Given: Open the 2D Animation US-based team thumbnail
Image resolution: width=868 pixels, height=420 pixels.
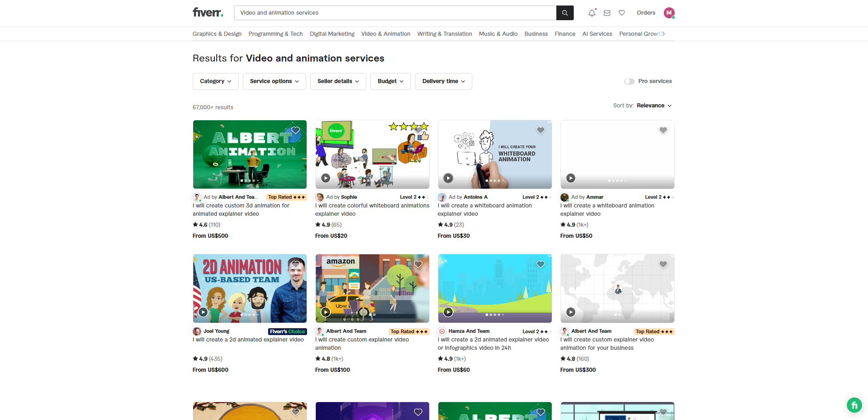Looking at the screenshot, I should (x=250, y=288).
